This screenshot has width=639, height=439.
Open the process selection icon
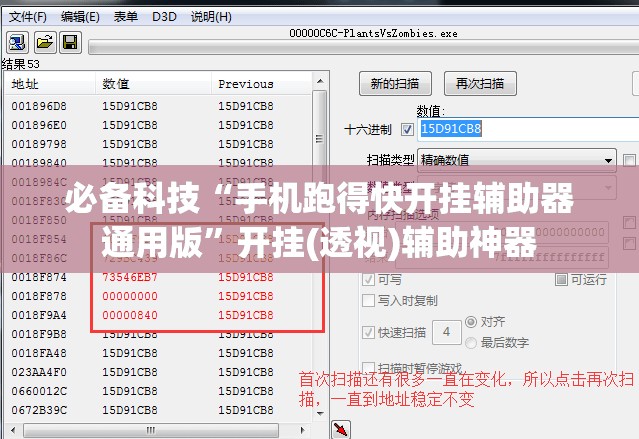17,42
